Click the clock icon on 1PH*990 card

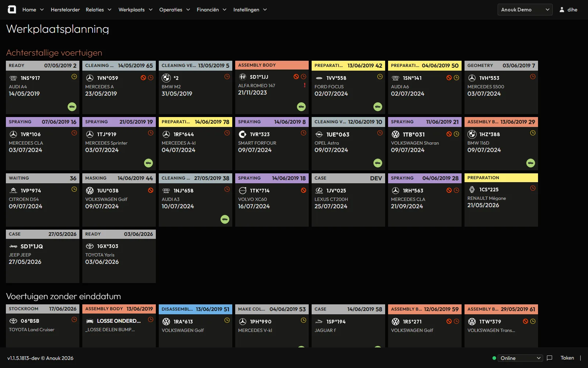[304, 320]
